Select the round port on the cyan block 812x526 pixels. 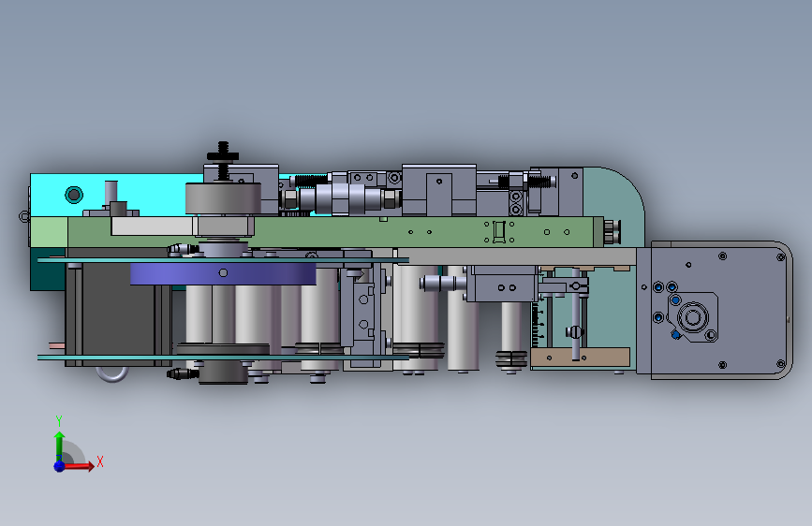pyautogui.click(x=74, y=195)
